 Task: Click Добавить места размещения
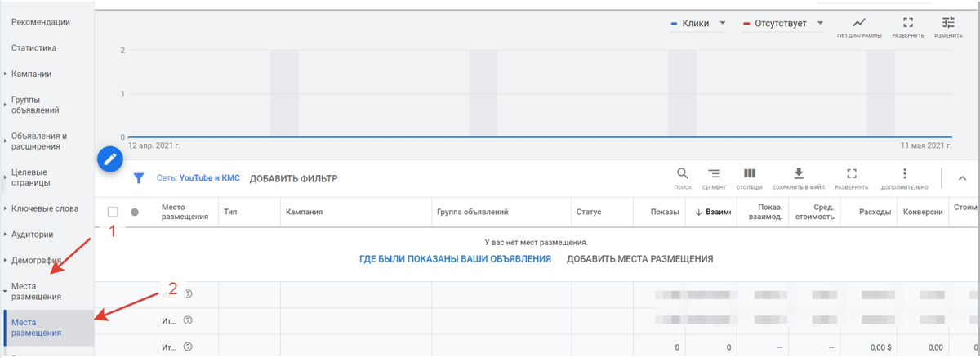tap(640, 259)
